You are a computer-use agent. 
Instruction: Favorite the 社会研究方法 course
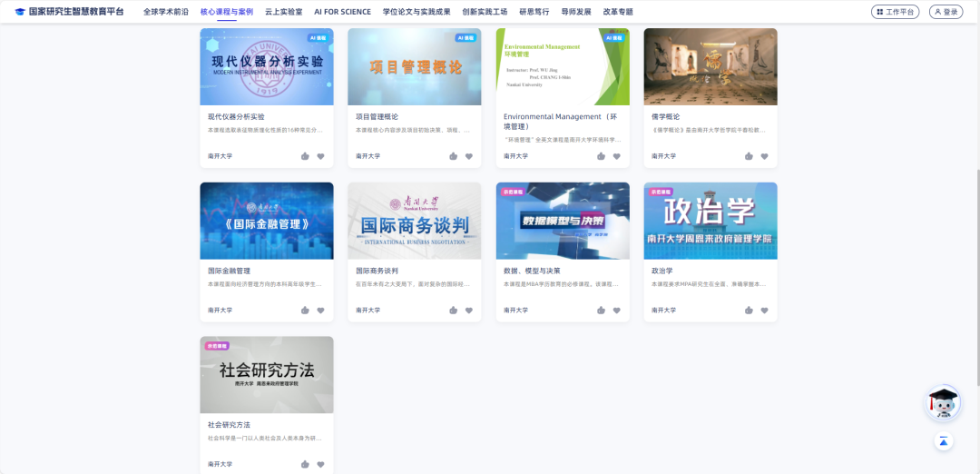click(x=320, y=464)
